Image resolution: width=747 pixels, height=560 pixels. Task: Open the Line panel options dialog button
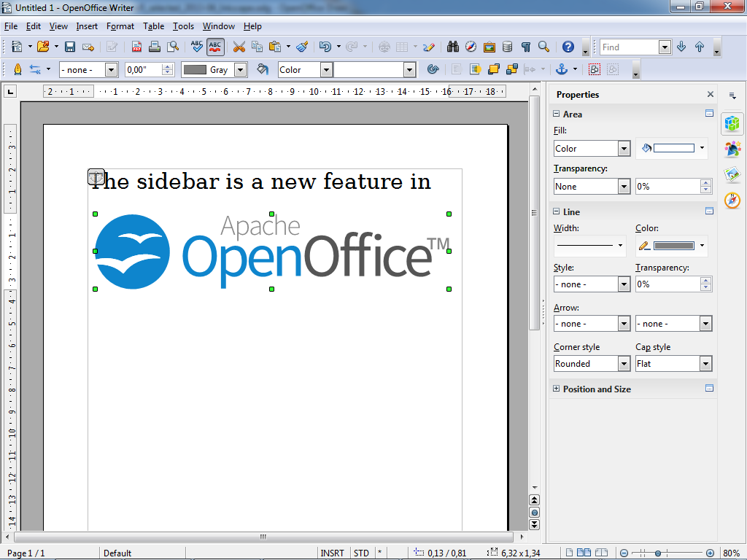coord(708,211)
